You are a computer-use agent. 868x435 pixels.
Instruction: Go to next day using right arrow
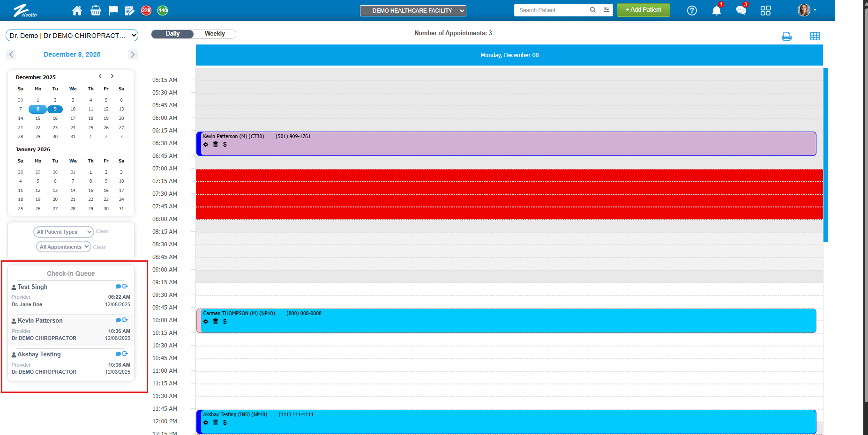click(133, 54)
